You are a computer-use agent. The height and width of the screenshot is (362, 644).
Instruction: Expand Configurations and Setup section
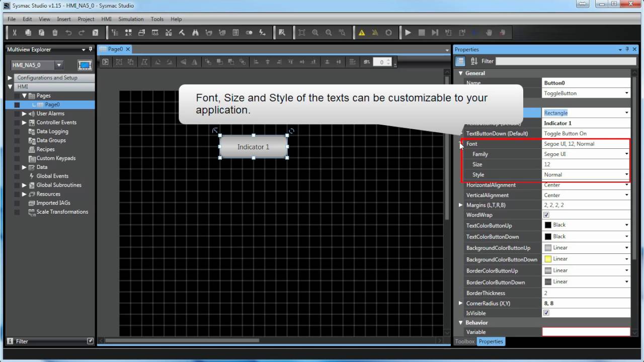(x=10, y=78)
